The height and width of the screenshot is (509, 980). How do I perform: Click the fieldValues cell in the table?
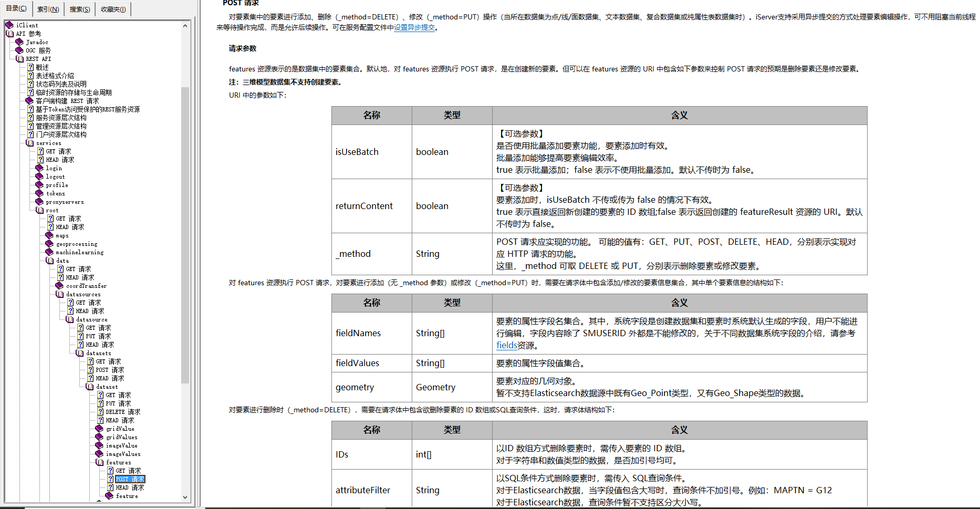(372, 363)
